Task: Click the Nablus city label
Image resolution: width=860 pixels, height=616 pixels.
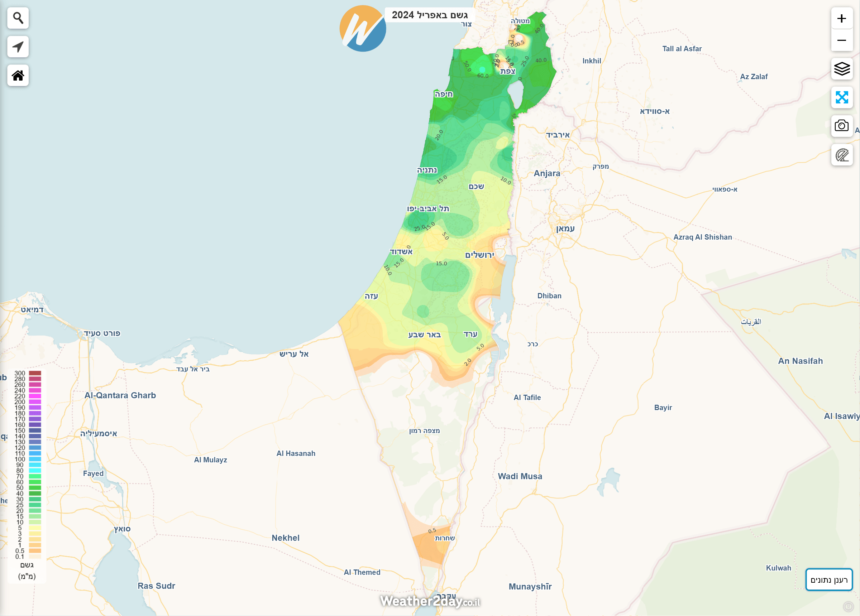Action: pos(476,186)
